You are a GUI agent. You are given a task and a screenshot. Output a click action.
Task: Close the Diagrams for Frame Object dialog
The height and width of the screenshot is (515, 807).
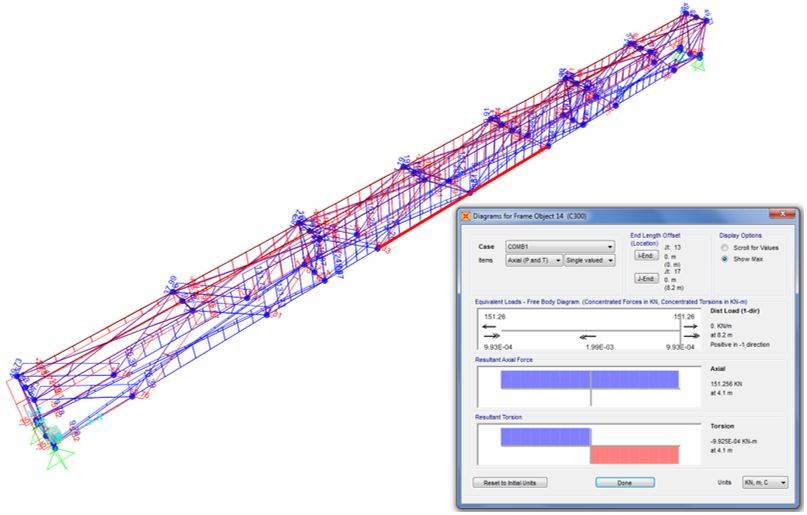click(782, 214)
